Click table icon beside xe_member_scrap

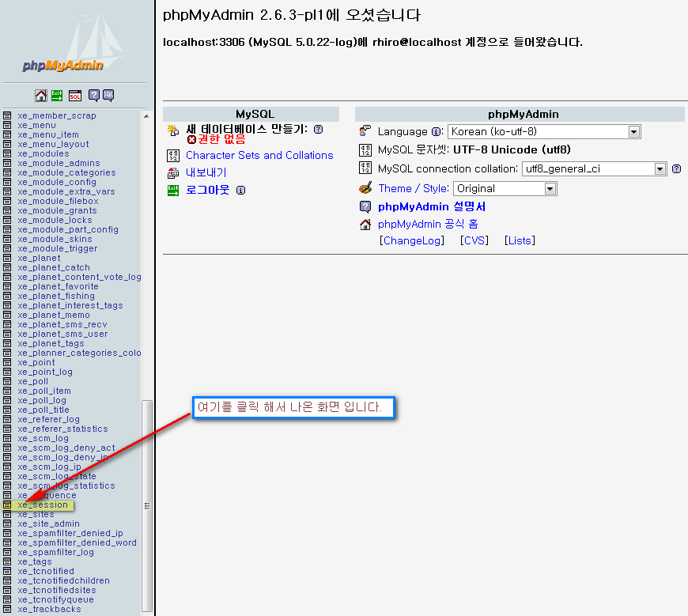pos(7,115)
